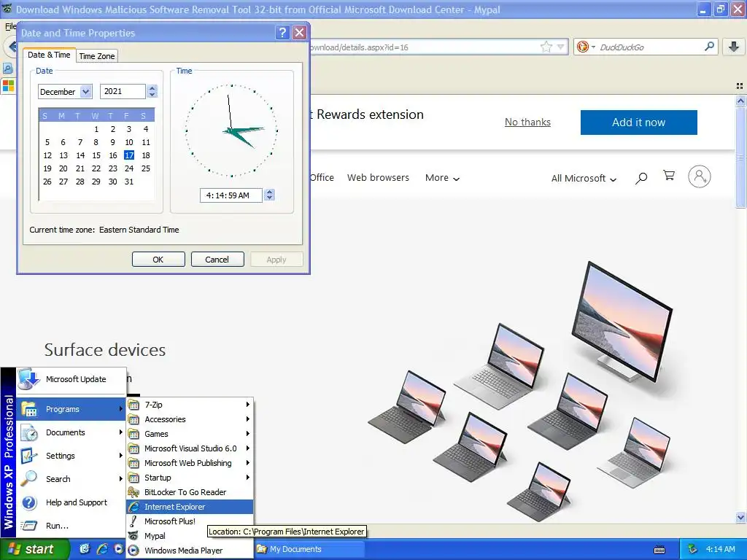This screenshot has width=747, height=560.
Task: Click the Microsoft logo bookmark icon
Action: click(x=8, y=86)
